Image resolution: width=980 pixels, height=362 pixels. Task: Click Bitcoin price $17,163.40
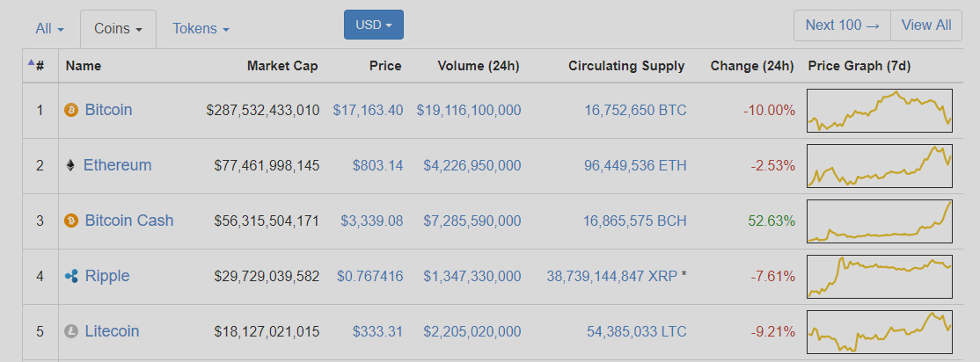368,111
